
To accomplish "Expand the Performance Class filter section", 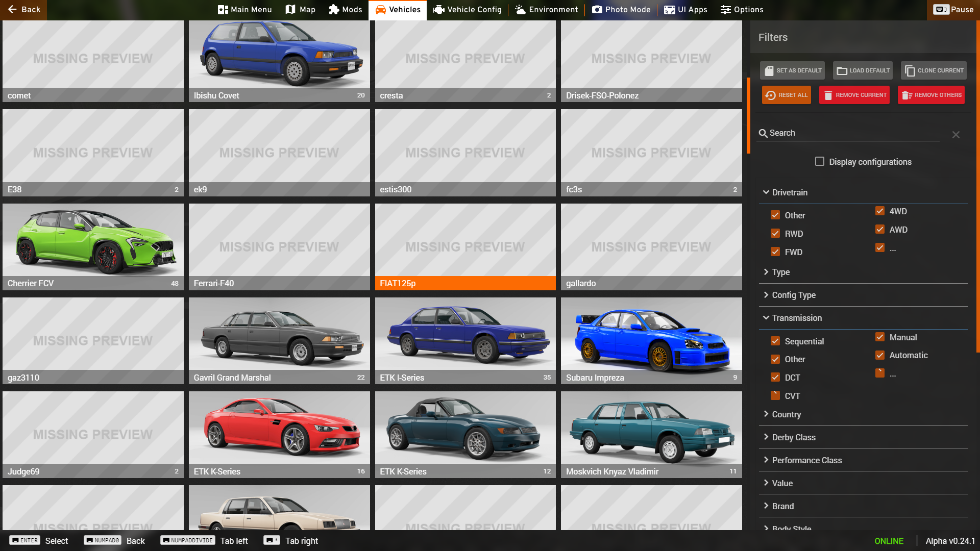I will [x=863, y=460].
